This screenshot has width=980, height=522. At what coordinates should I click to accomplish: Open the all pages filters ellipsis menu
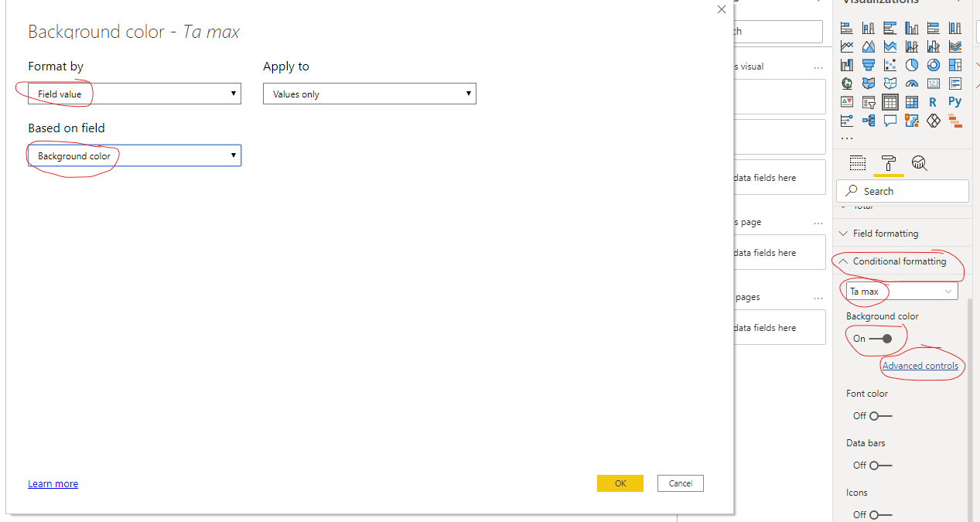click(818, 298)
